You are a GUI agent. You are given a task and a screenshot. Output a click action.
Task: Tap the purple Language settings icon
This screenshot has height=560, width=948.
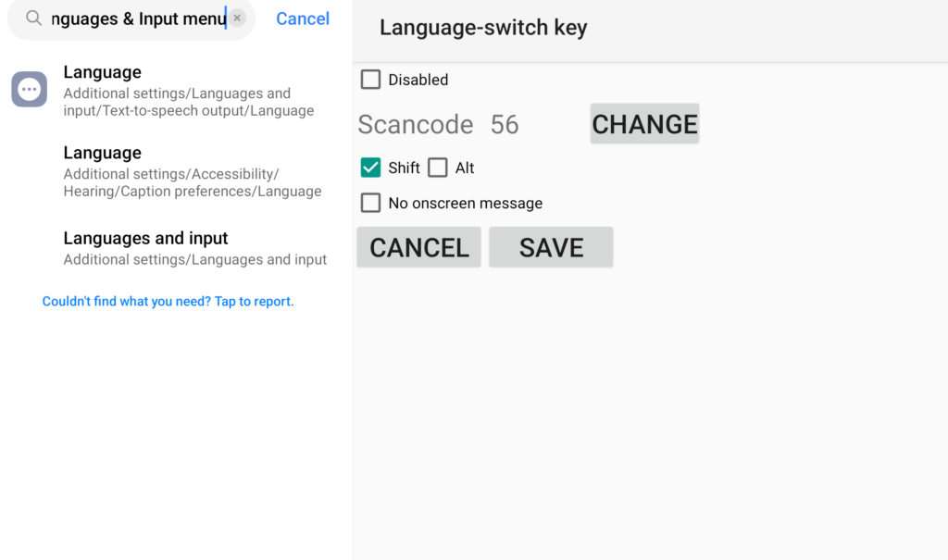coord(29,89)
